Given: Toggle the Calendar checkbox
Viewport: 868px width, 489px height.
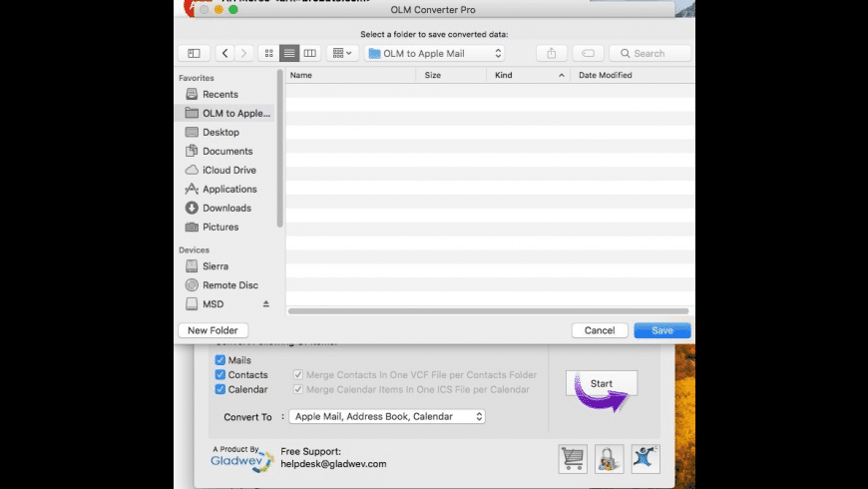Looking at the screenshot, I should pyautogui.click(x=220, y=389).
